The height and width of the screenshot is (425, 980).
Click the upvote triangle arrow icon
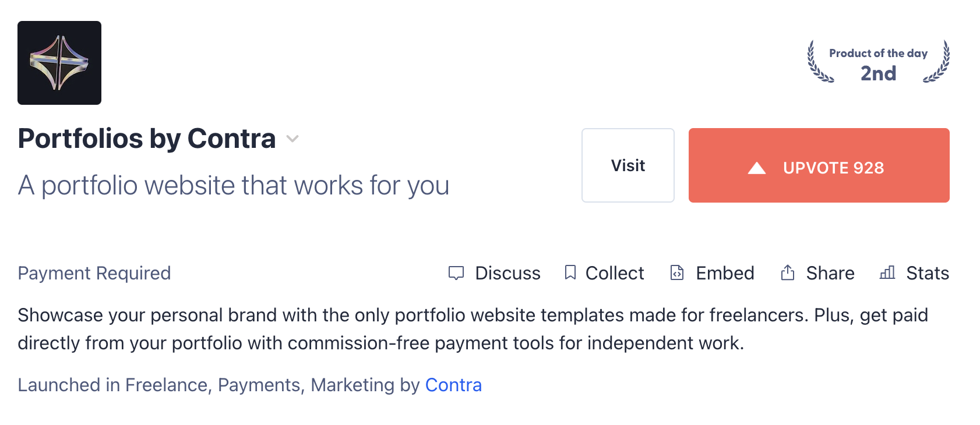coord(756,168)
